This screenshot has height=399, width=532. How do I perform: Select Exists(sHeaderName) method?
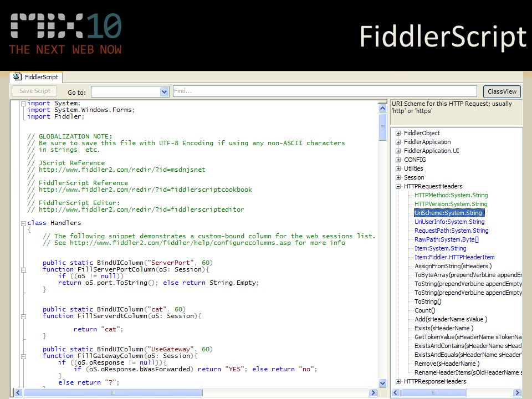(x=444, y=328)
